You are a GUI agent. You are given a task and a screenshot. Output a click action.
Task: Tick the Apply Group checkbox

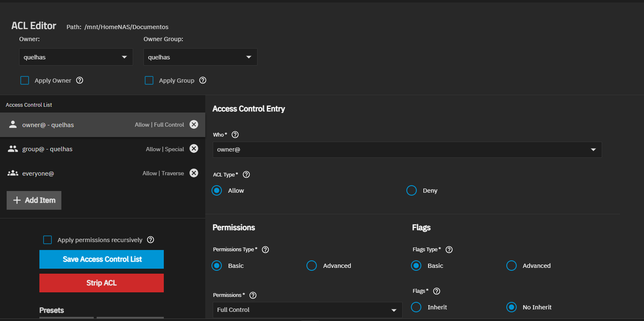coord(149,81)
